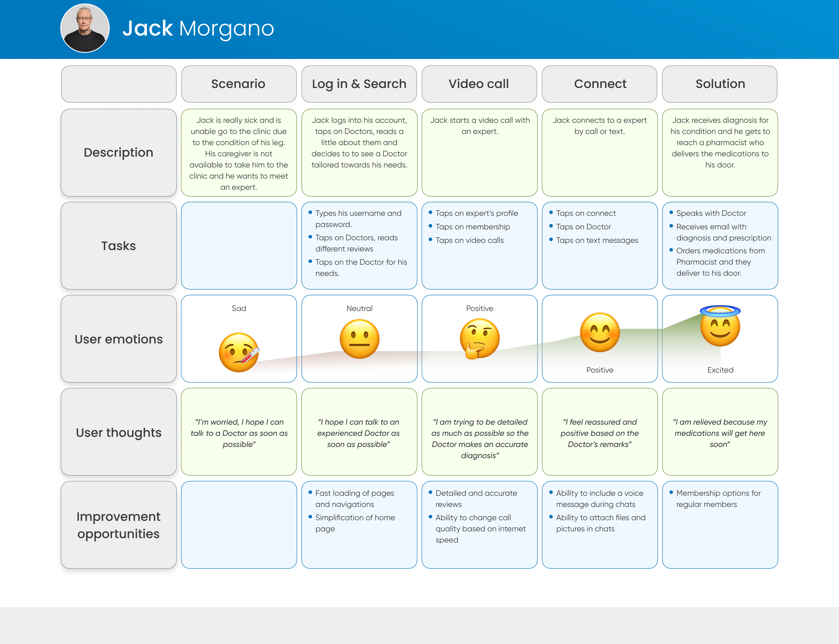The image size is (839, 644).
Task: Select the Solution column header
Action: point(720,84)
